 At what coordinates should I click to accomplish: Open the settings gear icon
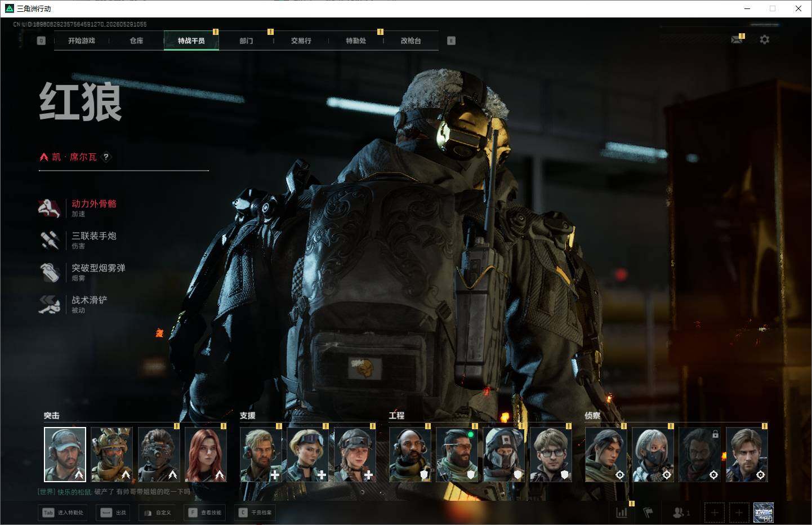pos(764,39)
